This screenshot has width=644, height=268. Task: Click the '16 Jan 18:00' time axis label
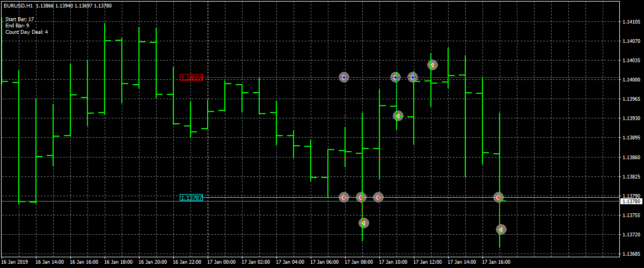tap(119, 263)
